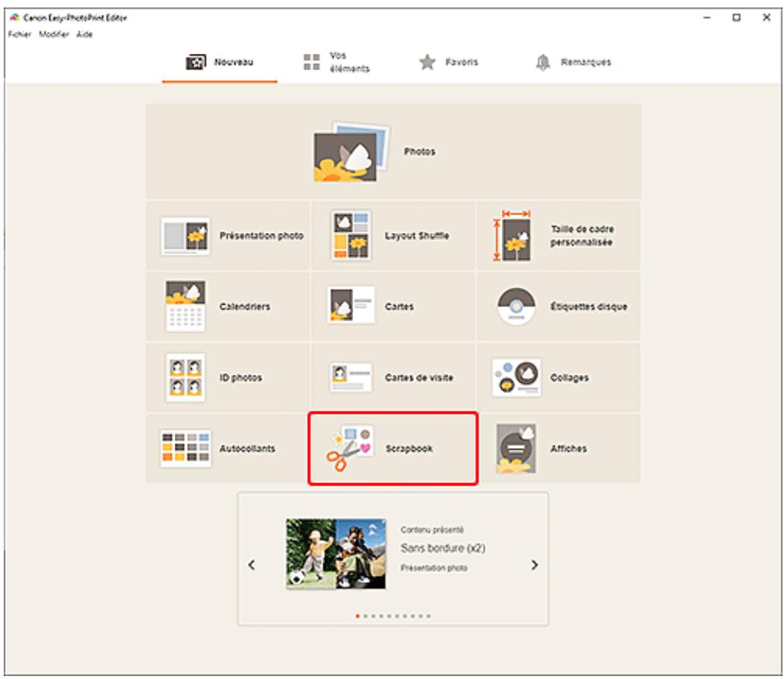
Task: Click the Cartes label
Action: 399,306
